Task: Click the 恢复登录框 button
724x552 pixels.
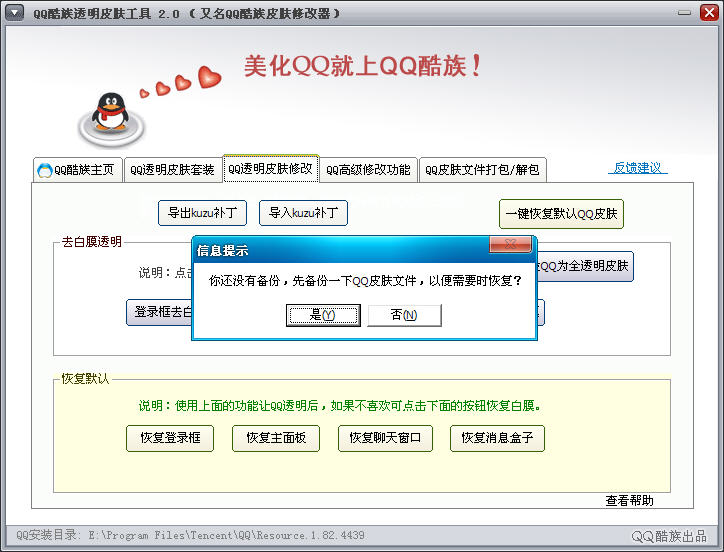Action: [170, 438]
